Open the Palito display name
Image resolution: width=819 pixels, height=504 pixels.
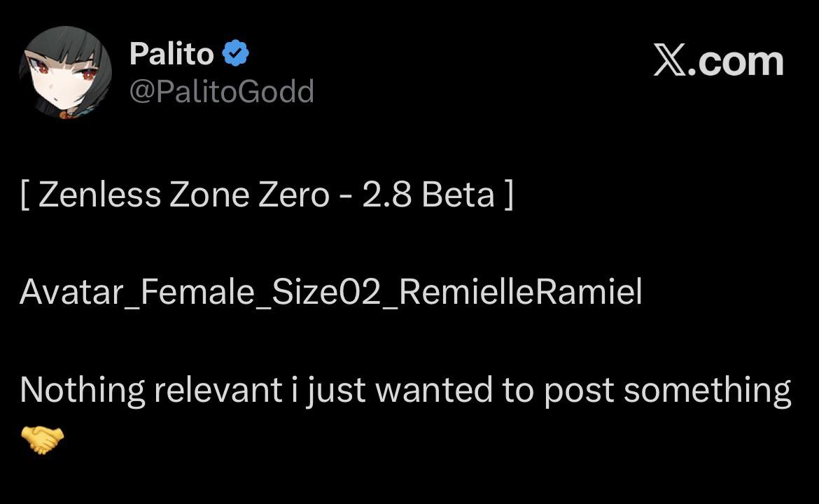pos(171,54)
